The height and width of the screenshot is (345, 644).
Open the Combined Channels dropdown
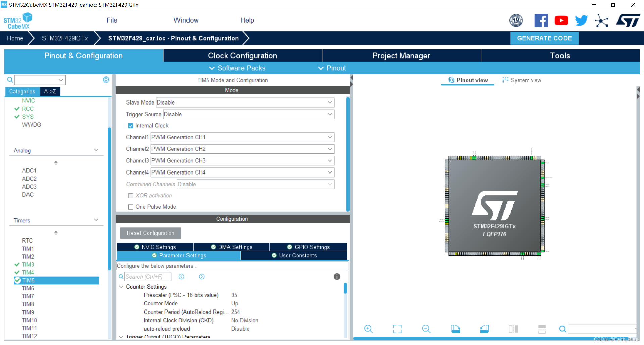(256, 184)
